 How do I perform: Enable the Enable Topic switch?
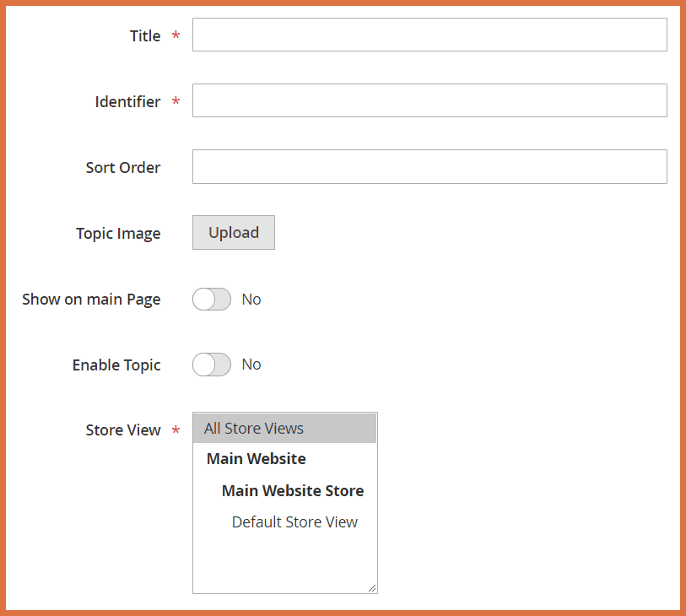[211, 365]
